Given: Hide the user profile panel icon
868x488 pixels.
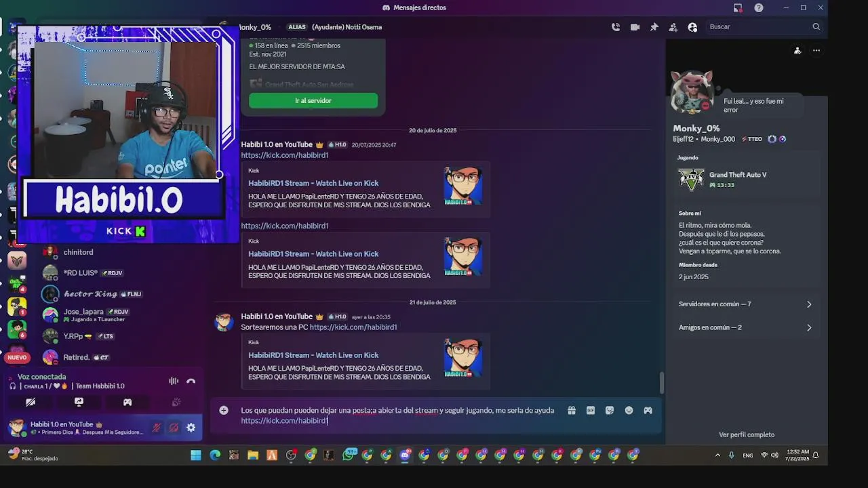Looking at the screenshot, I should click(x=692, y=27).
